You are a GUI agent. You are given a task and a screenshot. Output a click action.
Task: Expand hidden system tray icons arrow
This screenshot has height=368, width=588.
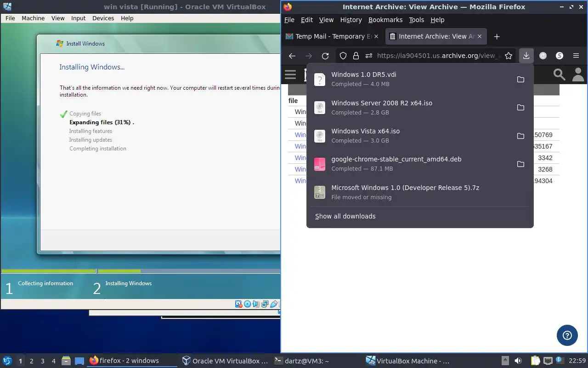coord(505,361)
